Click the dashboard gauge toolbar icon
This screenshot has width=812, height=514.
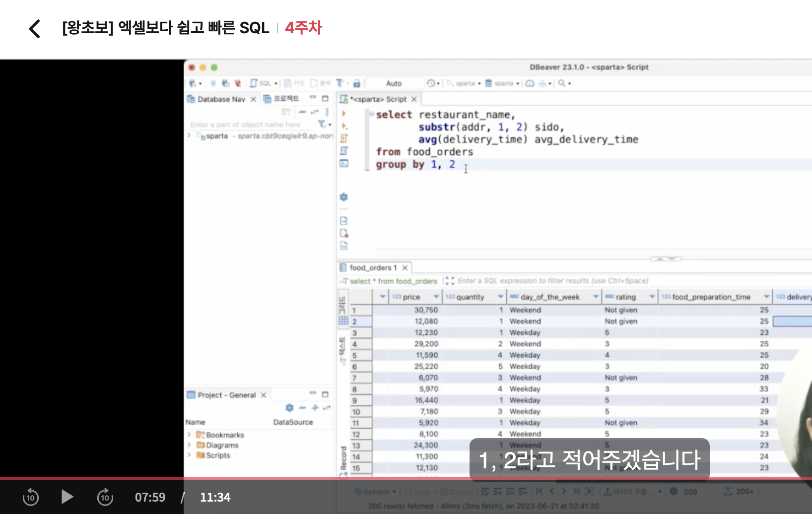coord(530,83)
